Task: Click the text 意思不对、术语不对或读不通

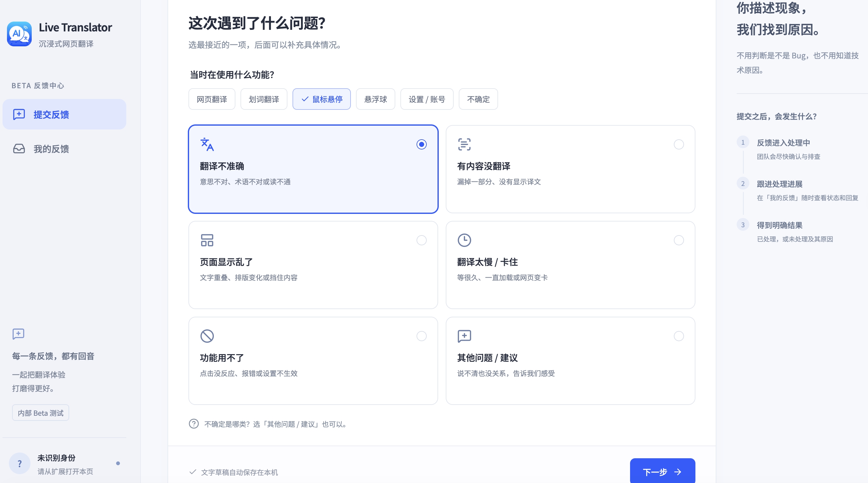Action: point(245,182)
